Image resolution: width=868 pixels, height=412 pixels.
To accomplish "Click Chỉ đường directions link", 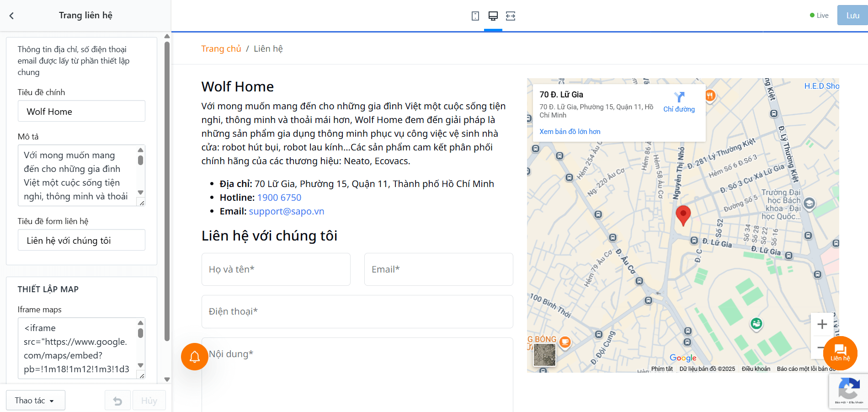I will [x=679, y=109].
